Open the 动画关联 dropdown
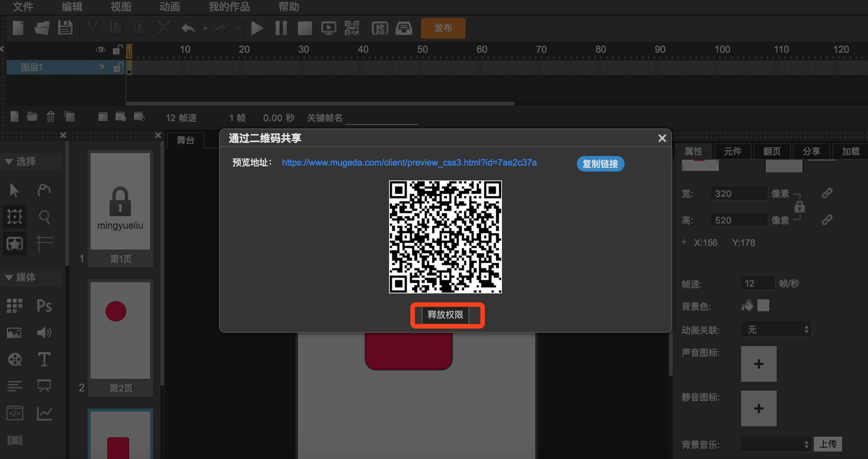The height and width of the screenshot is (459, 868). tap(776, 329)
